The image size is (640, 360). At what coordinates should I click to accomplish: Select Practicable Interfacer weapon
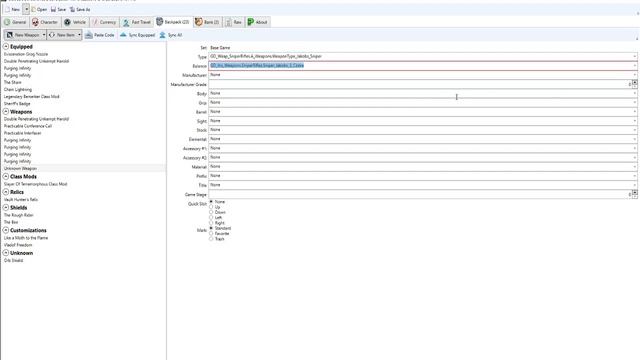coord(22,133)
